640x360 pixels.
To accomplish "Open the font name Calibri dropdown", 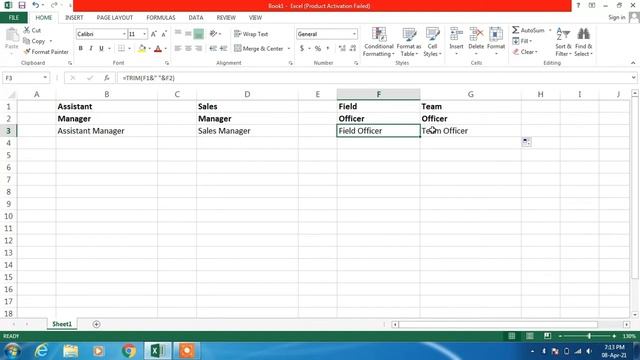I will [x=124, y=34].
